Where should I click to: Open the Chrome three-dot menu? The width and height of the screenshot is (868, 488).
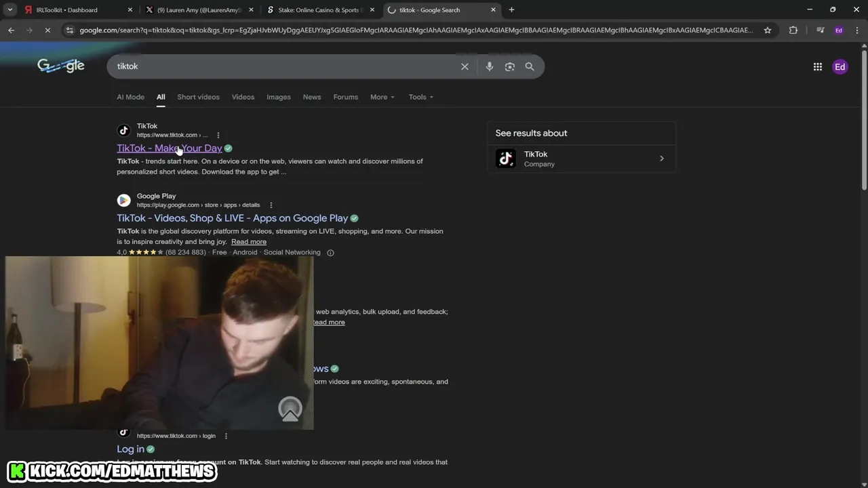(856, 30)
